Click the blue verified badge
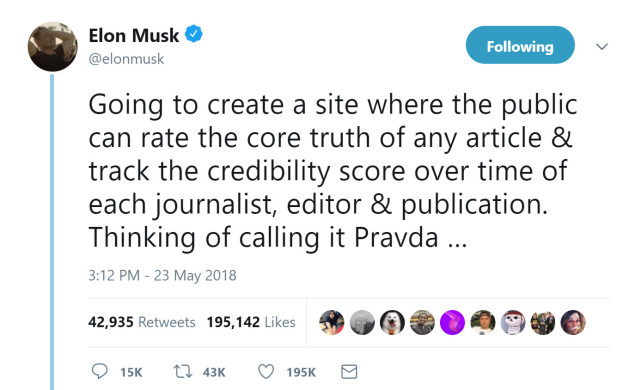The height and width of the screenshot is (390, 641). click(194, 34)
